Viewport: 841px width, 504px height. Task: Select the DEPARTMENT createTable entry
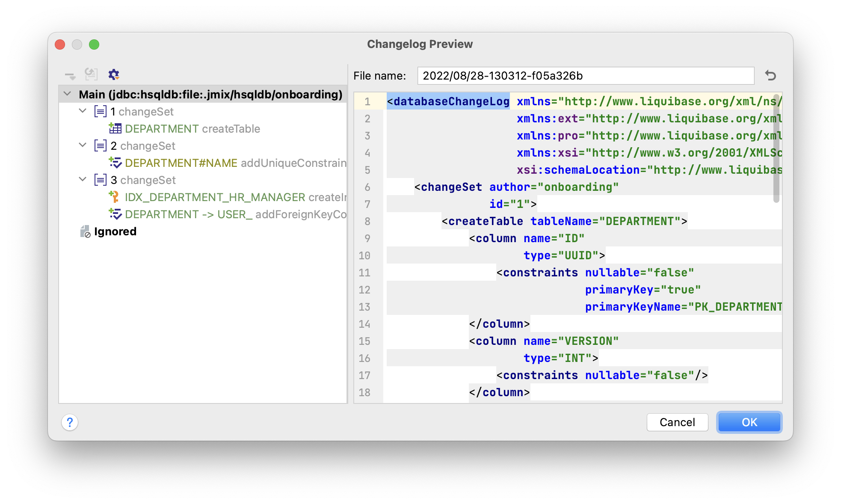203,129
